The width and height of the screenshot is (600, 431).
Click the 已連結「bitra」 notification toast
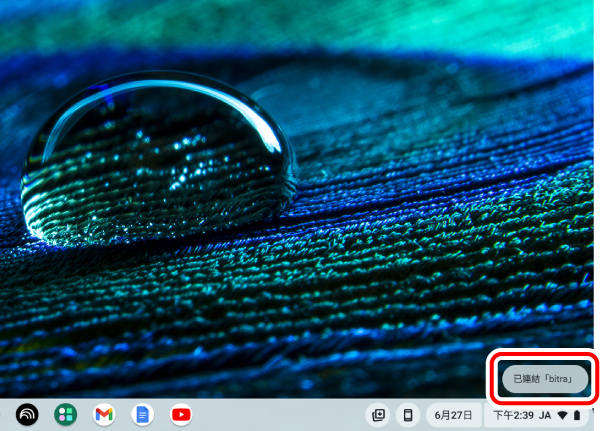[544, 379]
